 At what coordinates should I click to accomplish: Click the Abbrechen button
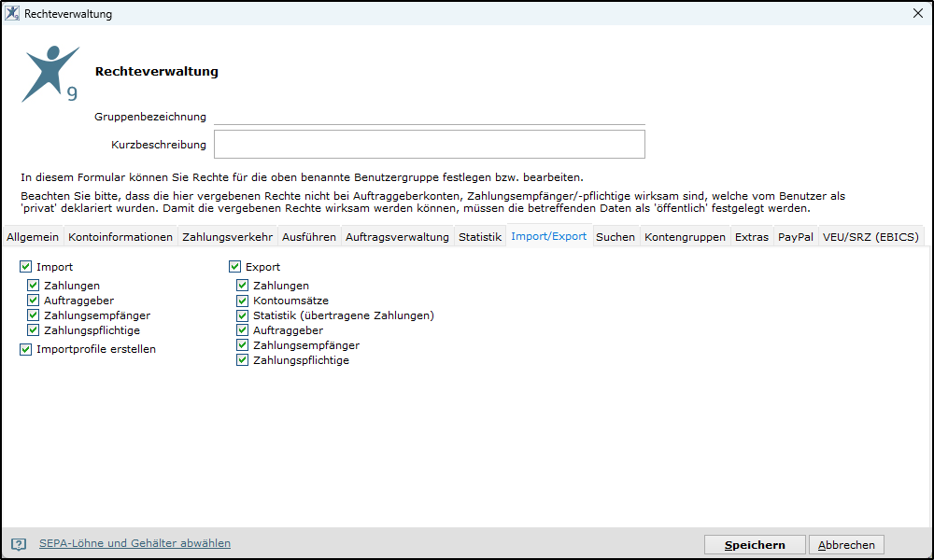click(846, 544)
